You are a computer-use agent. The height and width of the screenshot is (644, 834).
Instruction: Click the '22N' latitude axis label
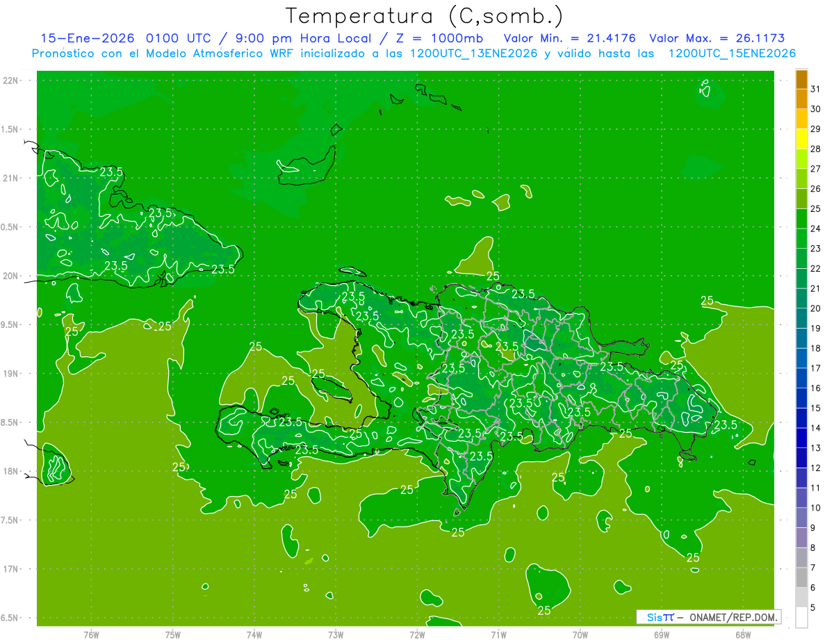[11, 81]
